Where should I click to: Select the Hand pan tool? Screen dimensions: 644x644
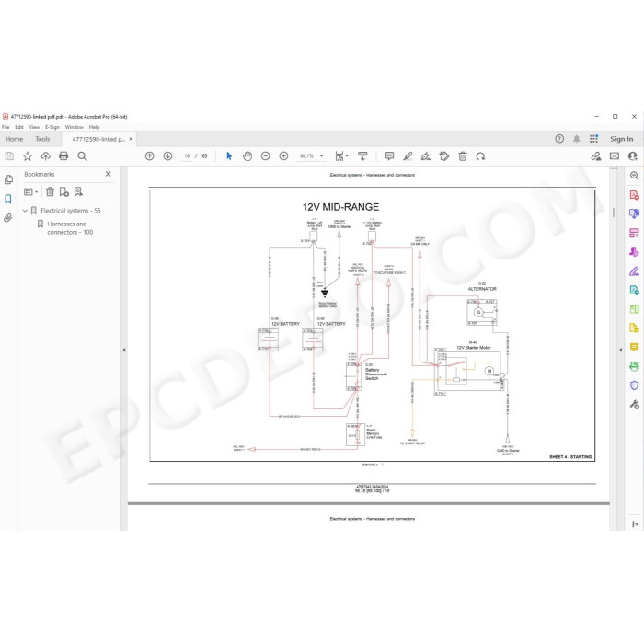tap(247, 156)
